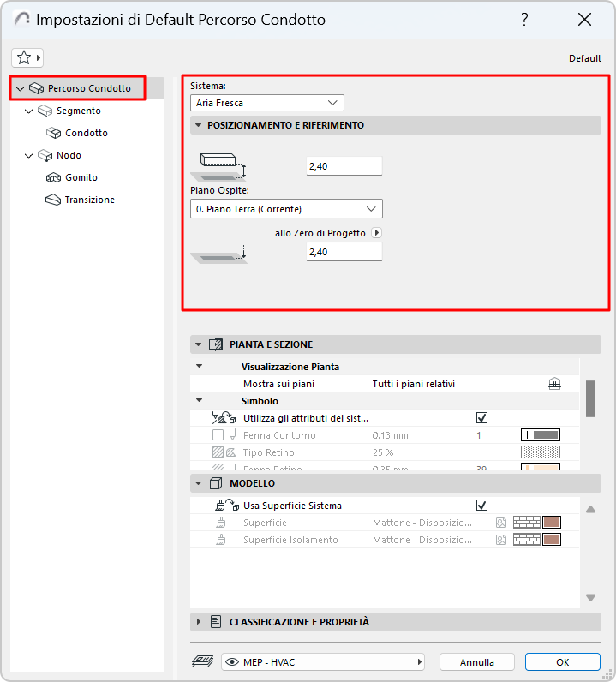Click the Gomito elbow icon
The height and width of the screenshot is (682, 616).
[x=53, y=177]
